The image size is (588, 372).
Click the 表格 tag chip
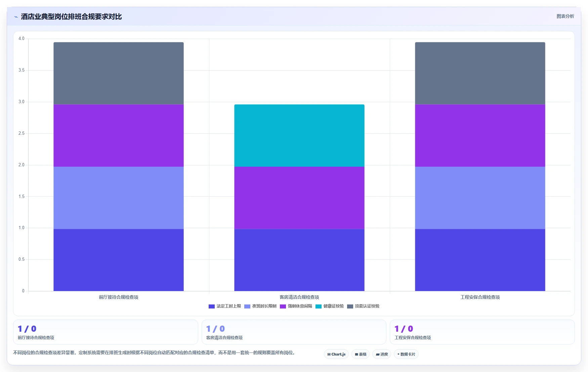coord(361,354)
